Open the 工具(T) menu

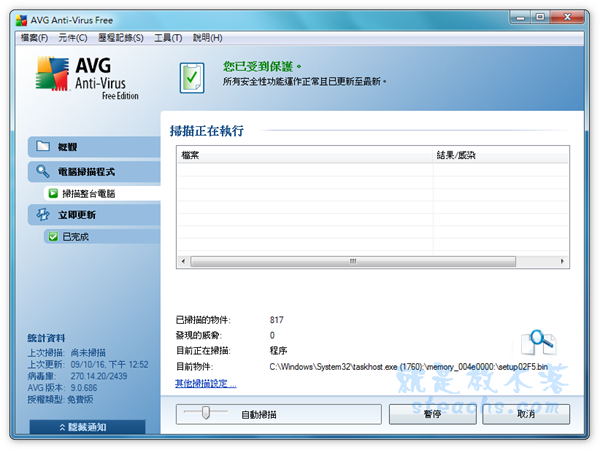click(x=168, y=38)
